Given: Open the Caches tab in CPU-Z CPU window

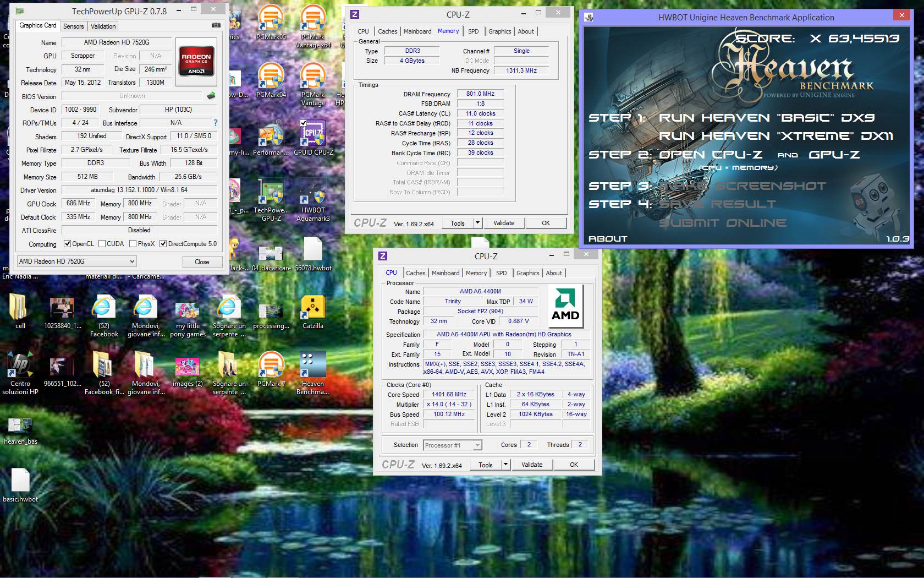Looking at the screenshot, I should [x=415, y=273].
